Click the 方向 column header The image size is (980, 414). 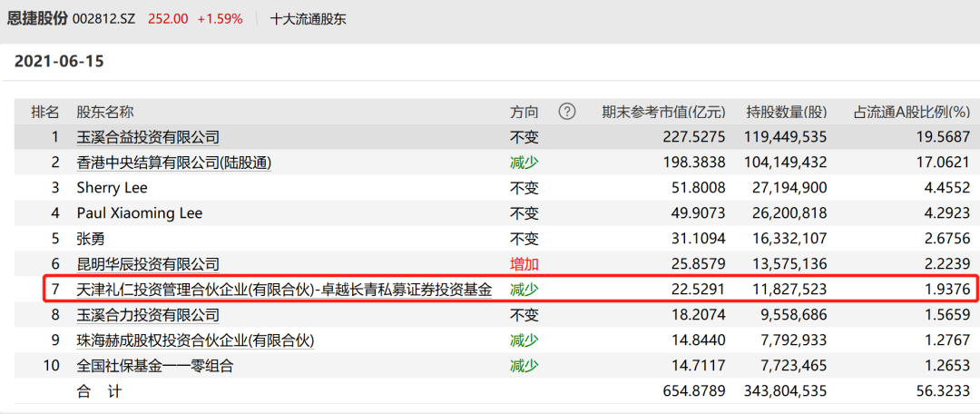click(524, 112)
